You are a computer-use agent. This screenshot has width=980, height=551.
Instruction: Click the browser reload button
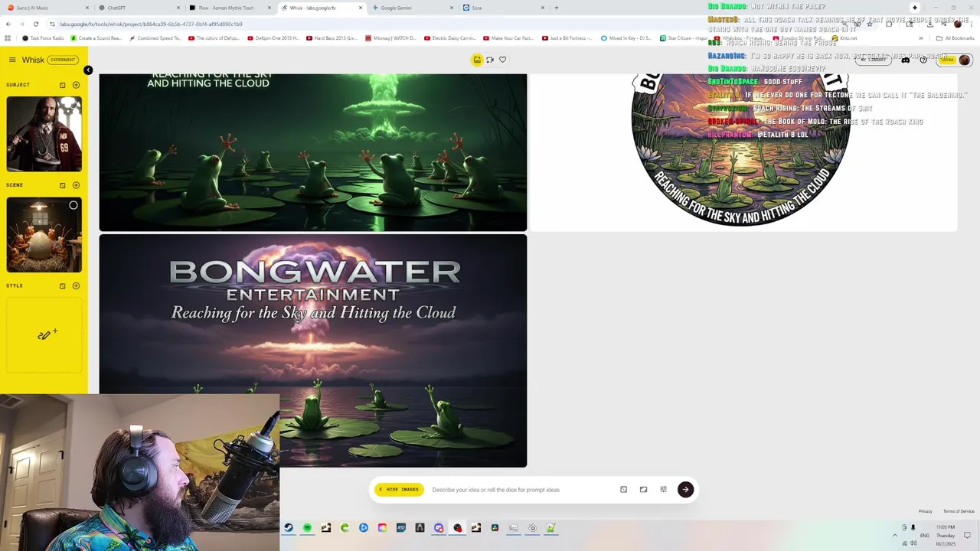tap(35, 24)
